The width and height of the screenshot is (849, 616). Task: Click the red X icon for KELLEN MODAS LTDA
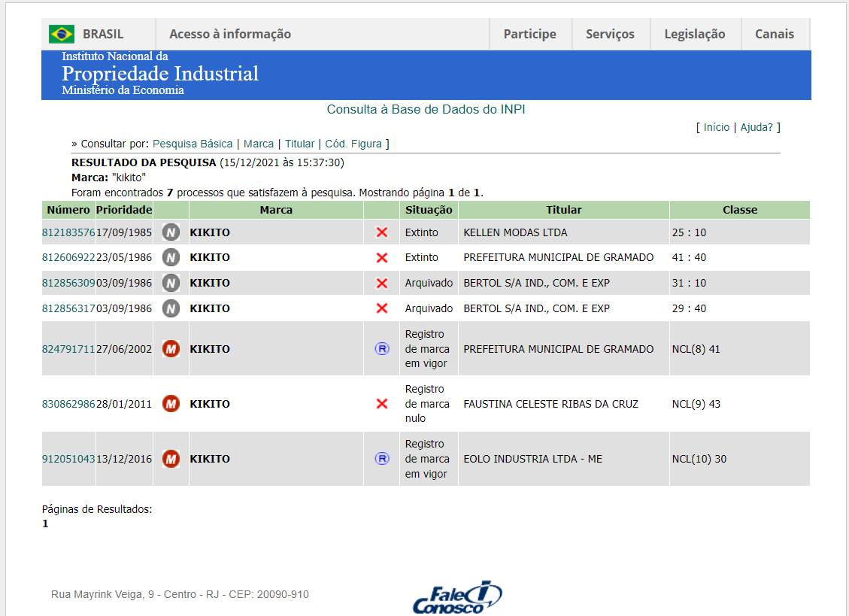tap(382, 232)
